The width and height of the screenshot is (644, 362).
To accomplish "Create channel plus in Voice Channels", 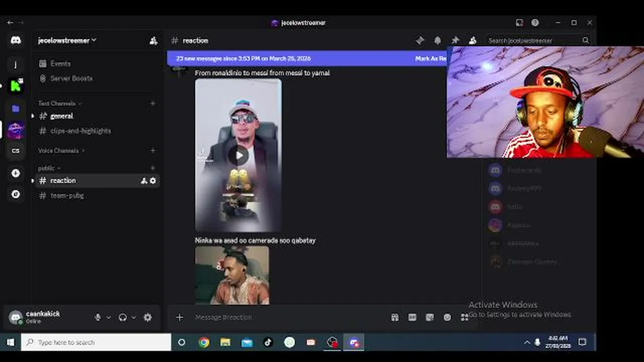I will click(152, 150).
